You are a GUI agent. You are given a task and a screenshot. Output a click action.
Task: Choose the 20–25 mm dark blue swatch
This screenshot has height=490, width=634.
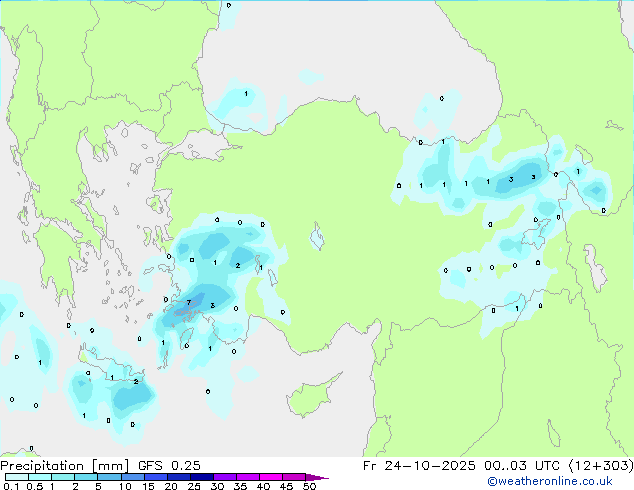[179, 477]
